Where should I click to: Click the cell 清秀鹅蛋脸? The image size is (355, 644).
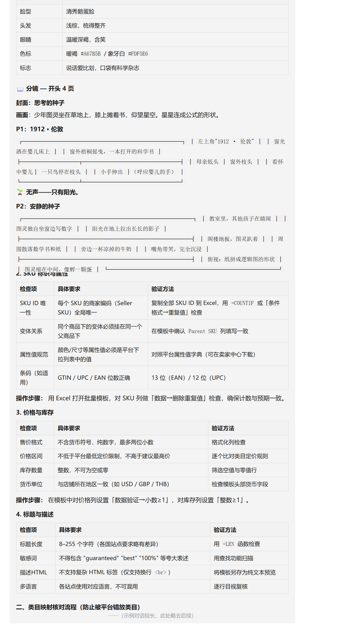[x=175, y=11]
